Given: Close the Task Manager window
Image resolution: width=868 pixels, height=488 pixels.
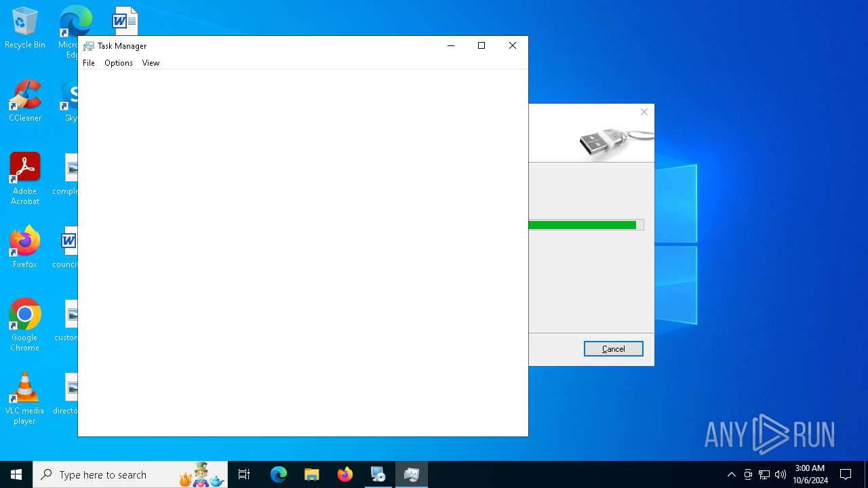Looking at the screenshot, I should click(513, 46).
